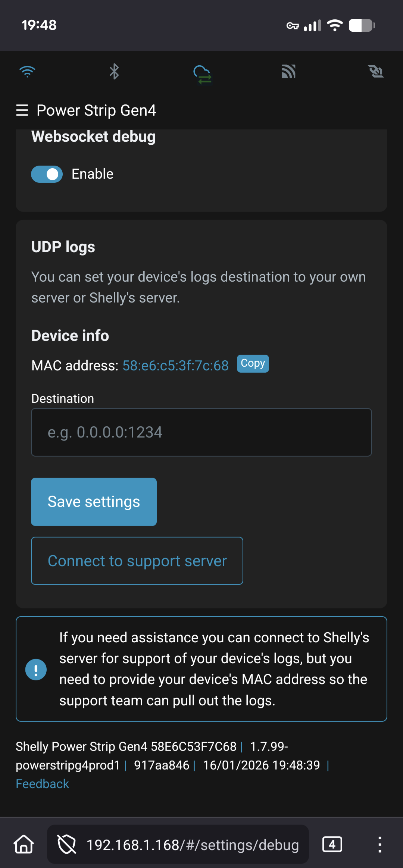Click the Save settings button
The width and height of the screenshot is (403, 868).
pyautogui.click(x=94, y=502)
